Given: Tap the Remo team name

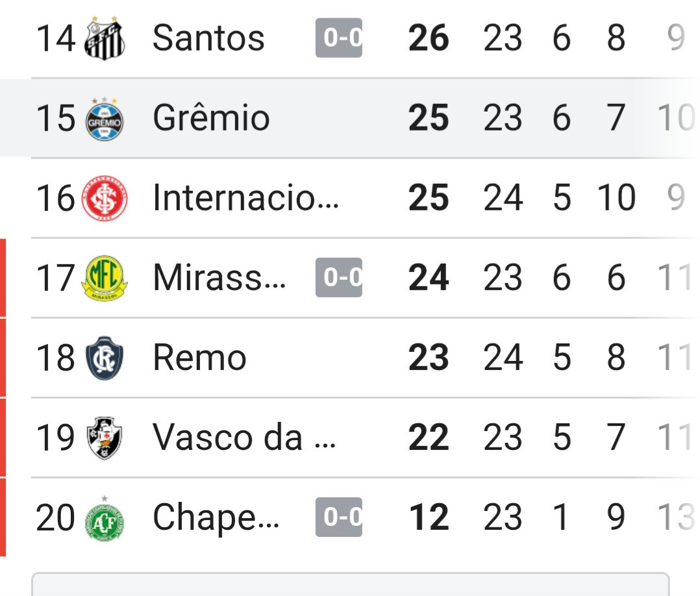Looking at the screenshot, I should click(x=199, y=357).
